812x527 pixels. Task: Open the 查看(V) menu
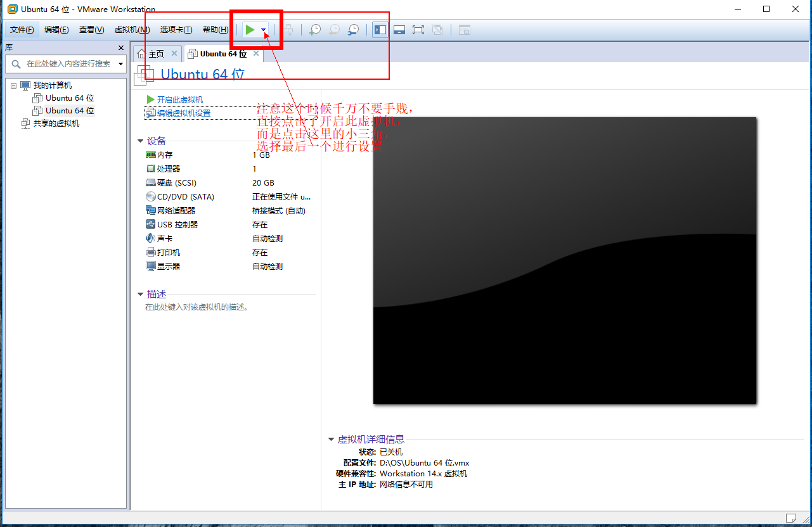pyautogui.click(x=91, y=30)
